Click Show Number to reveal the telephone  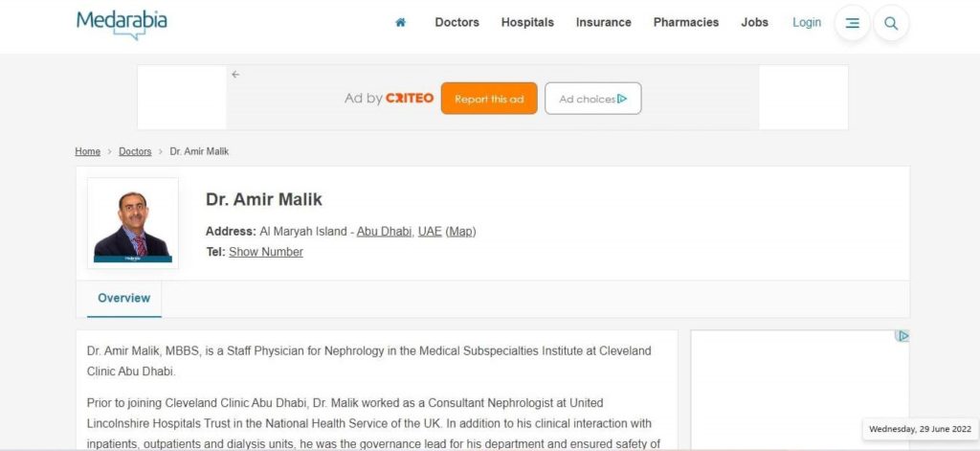[x=266, y=252]
